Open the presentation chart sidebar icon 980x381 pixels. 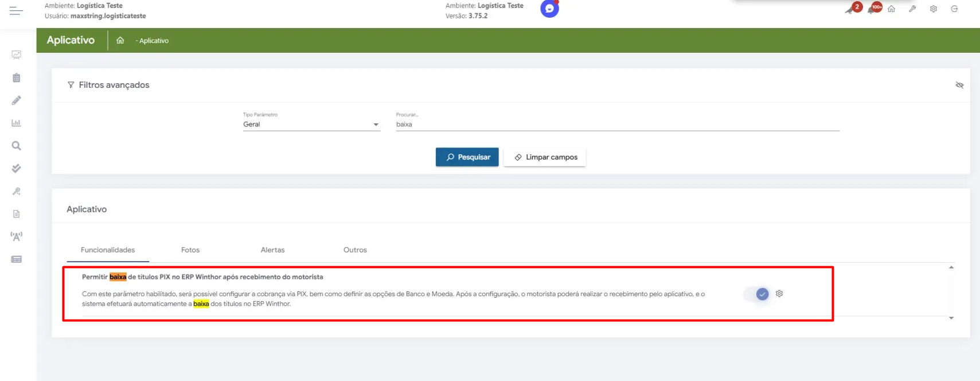pyautogui.click(x=17, y=55)
